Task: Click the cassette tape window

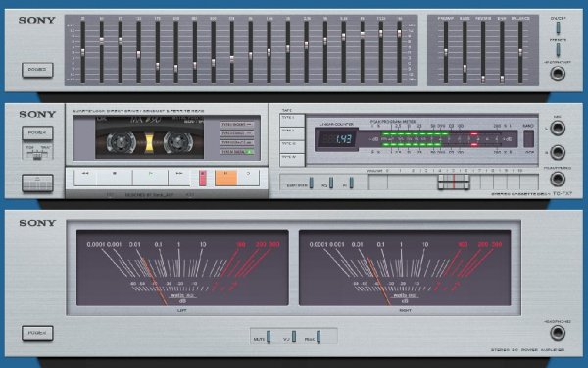Action: point(150,137)
